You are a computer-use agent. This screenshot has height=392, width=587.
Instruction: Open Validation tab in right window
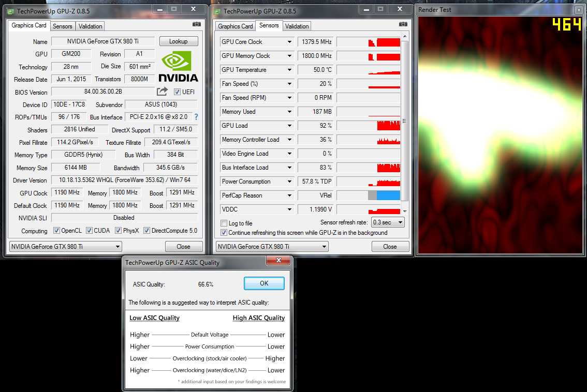pos(297,26)
